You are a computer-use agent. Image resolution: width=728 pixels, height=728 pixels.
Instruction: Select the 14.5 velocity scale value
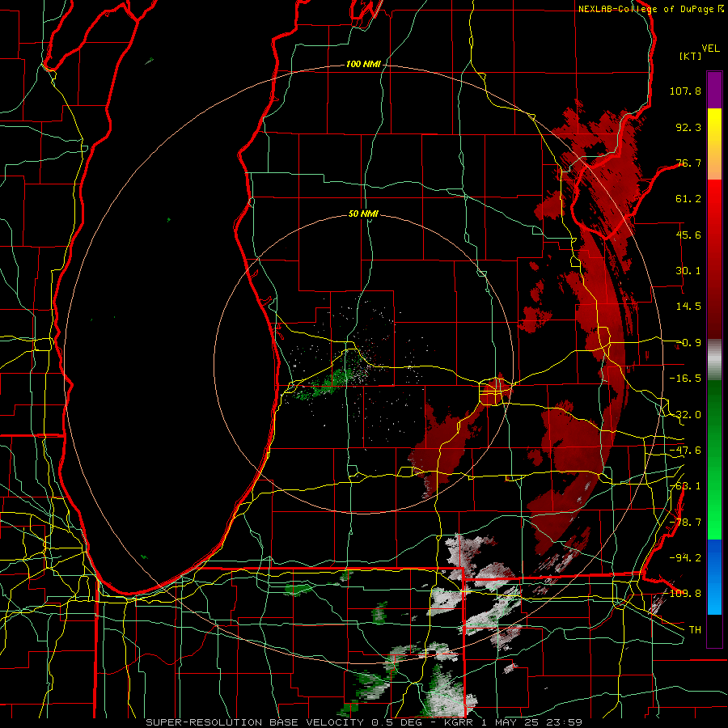[x=688, y=307]
